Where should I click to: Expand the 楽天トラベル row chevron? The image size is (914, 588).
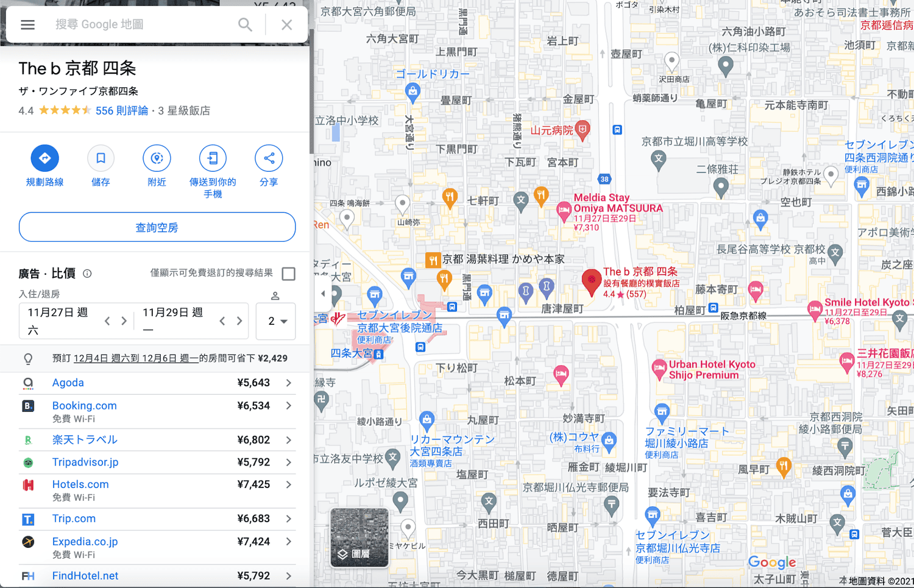(x=289, y=440)
